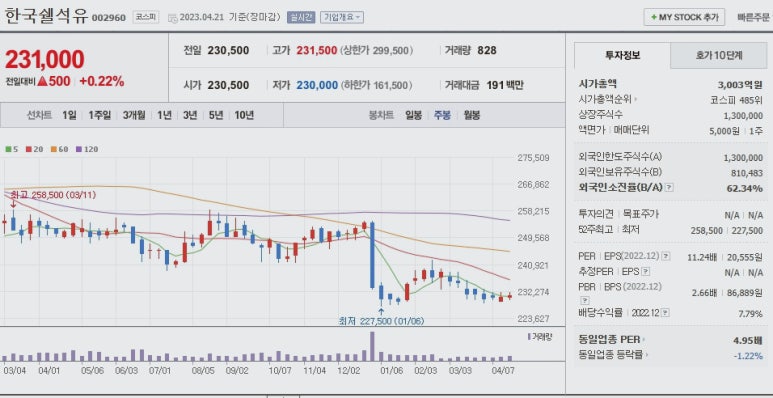Switch candle chart to 일봉
Screen dimensions: 773x398
(x=413, y=115)
